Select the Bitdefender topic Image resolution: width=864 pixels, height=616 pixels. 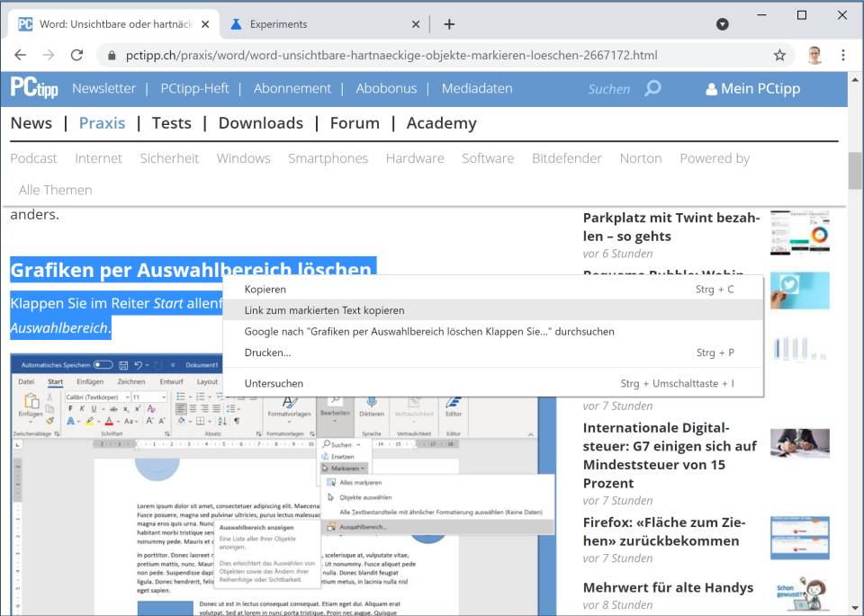click(566, 158)
